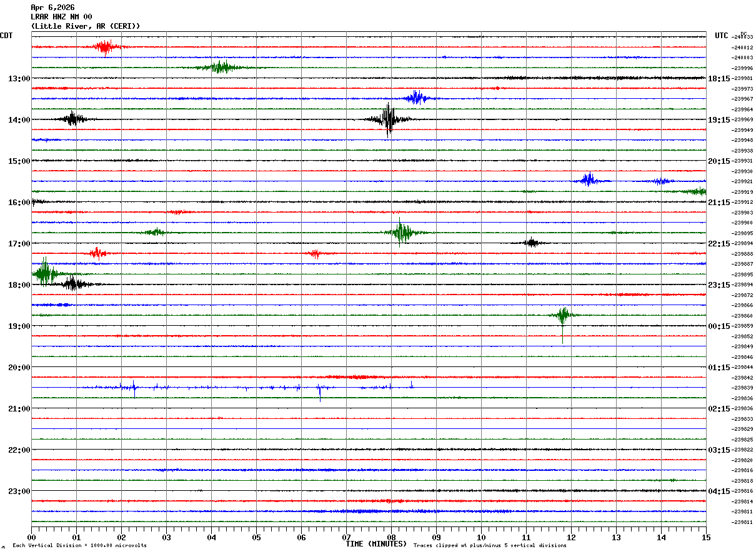This screenshot has width=756, height=554.
Task: Select the station code 'LRAR HNZ NM 00'
Action: click(x=61, y=17)
